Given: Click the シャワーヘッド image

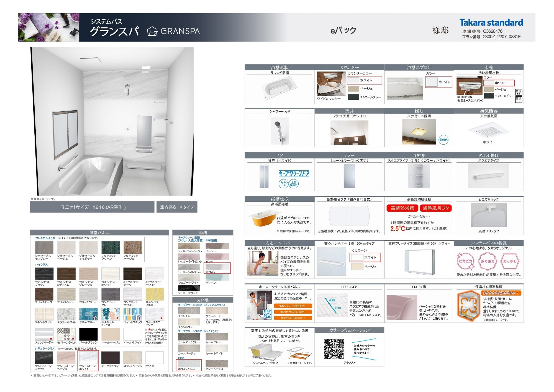Looking at the screenshot, I should [279, 131].
